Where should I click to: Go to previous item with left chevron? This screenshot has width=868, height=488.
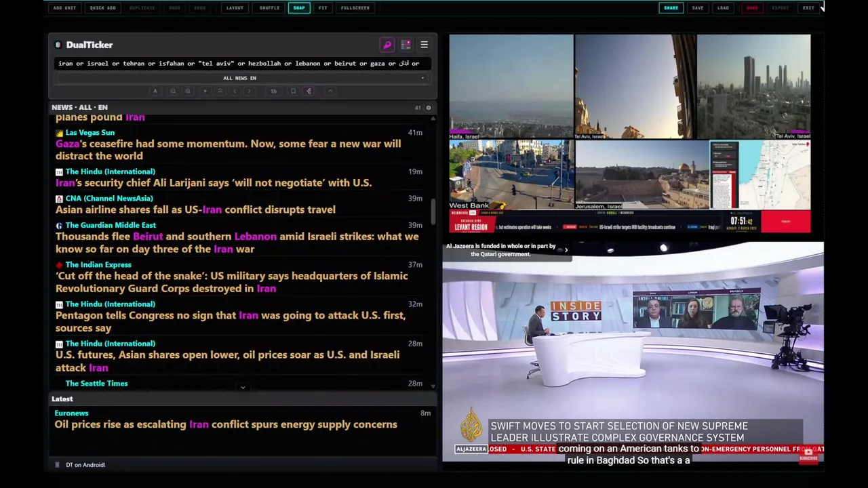tap(235, 91)
